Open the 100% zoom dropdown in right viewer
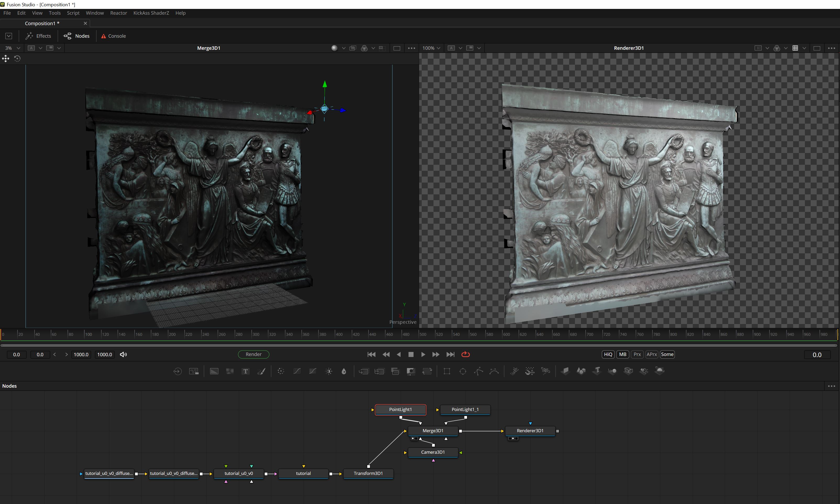 (431, 48)
